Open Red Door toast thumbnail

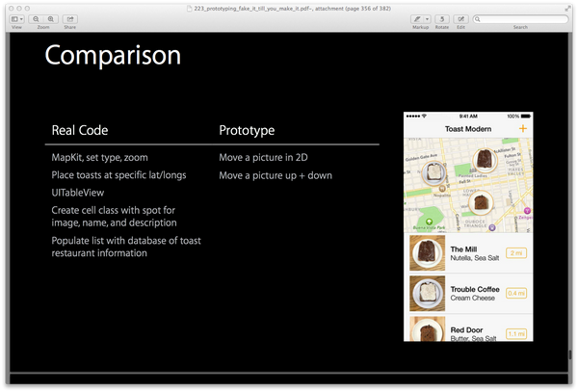coord(427,329)
